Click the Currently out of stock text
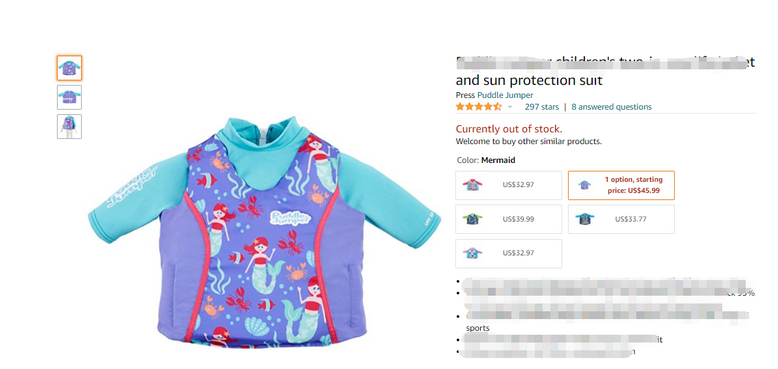The width and height of the screenshot is (778, 369). [509, 129]
